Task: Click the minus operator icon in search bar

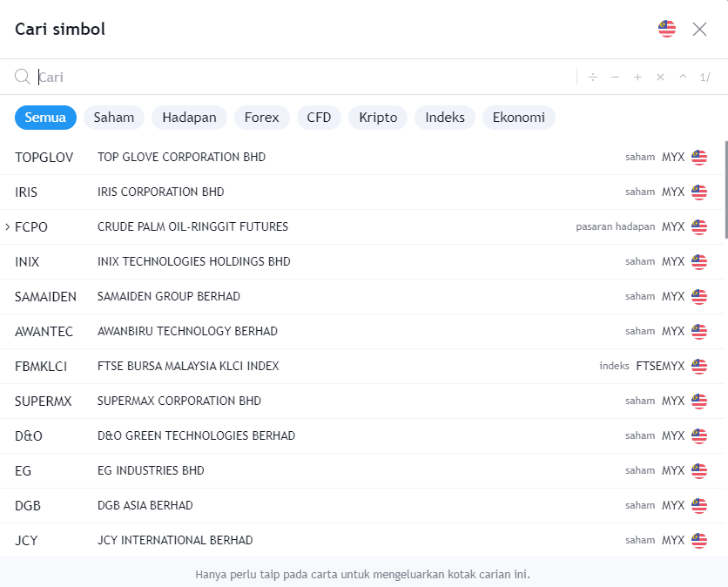Action: 615,77
